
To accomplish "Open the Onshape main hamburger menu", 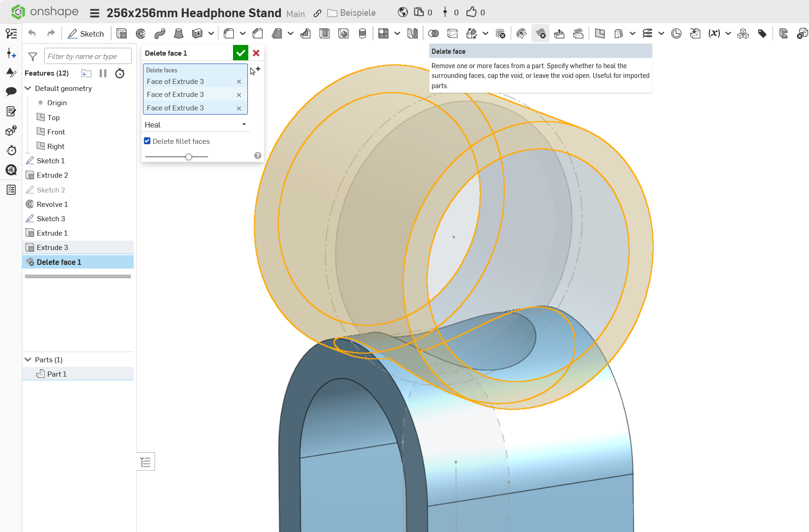I will (95, 13).
